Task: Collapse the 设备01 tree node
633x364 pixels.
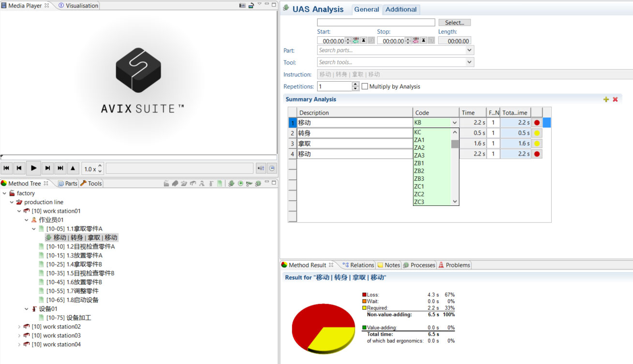Action: tap(27, 309)
